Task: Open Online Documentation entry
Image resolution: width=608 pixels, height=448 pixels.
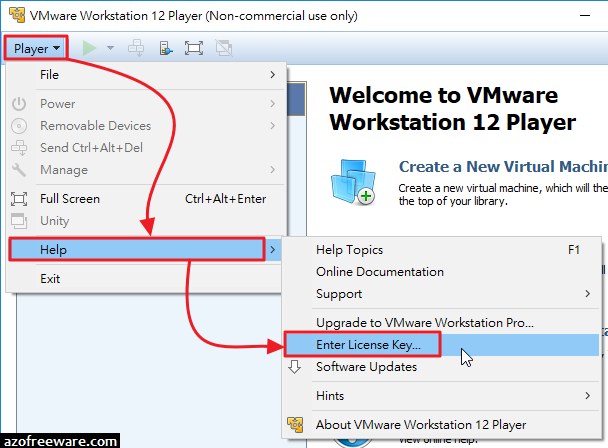Action: pyautogui.click(x=442, y=272)
